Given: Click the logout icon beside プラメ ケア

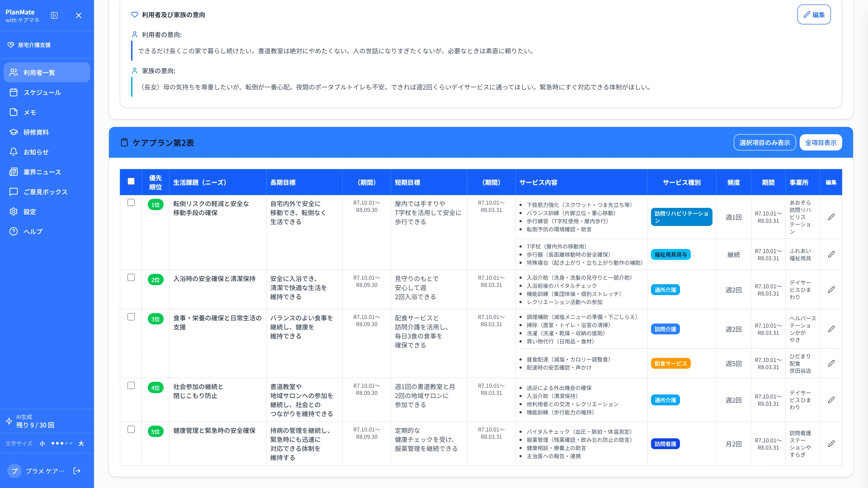Looking at the screenshot, I should click(77, 471).
